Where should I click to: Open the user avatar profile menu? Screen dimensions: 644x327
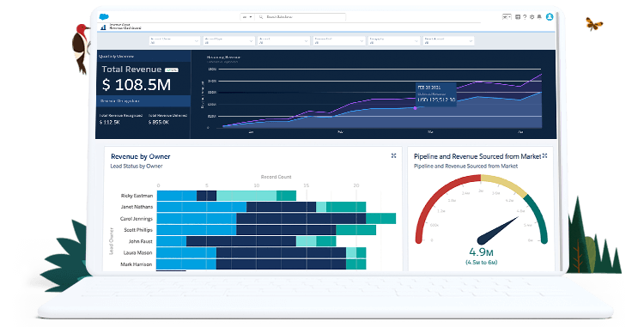tap(550, 17)
